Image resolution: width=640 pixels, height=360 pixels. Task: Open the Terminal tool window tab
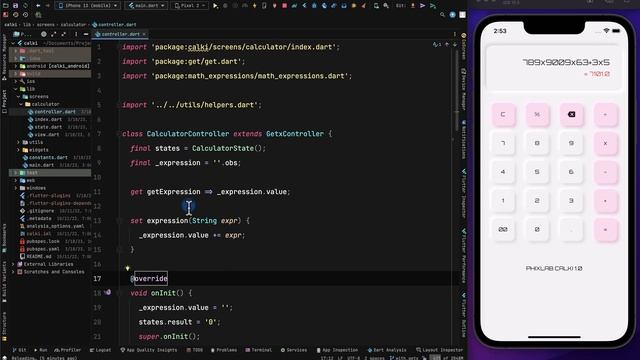pyautogui.click(x=259, y=350)
